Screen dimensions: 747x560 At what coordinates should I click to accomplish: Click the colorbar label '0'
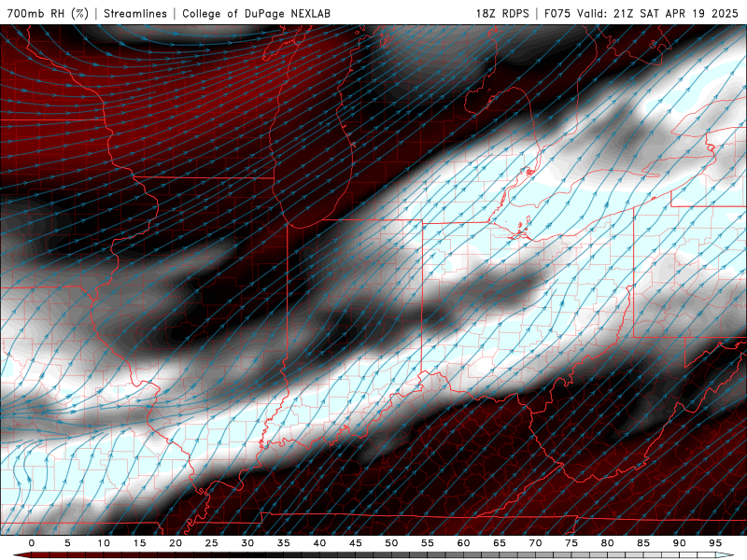pyautogui.click(x=32, y=543)
